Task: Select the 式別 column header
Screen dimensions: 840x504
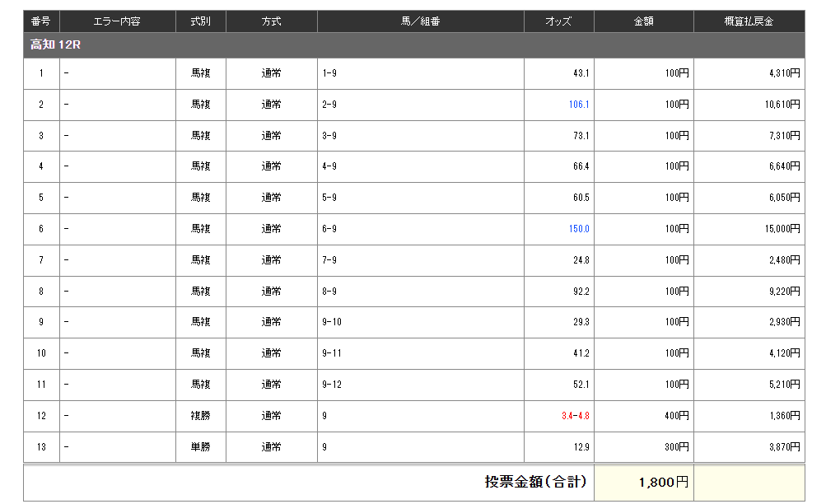Action: [x=201, y=21]
